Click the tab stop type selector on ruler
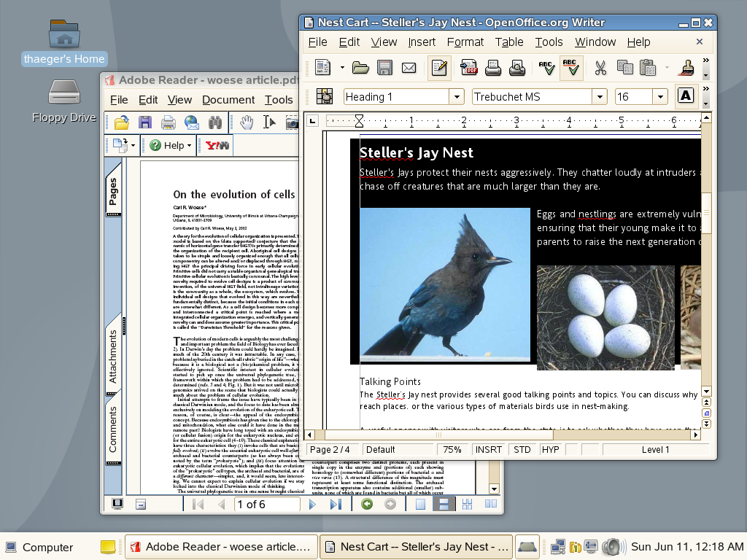747x560 pixels. pos(312,121)
